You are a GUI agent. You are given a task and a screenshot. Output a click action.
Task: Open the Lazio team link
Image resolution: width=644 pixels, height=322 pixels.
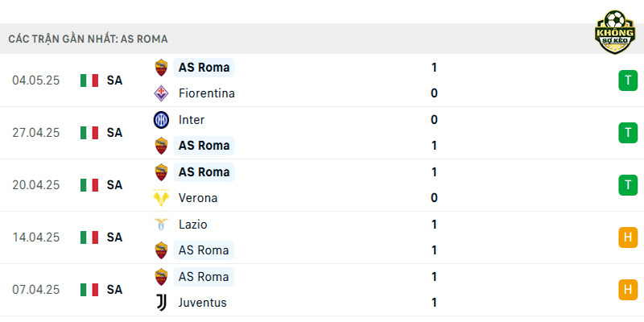click(x=193, y=225)
